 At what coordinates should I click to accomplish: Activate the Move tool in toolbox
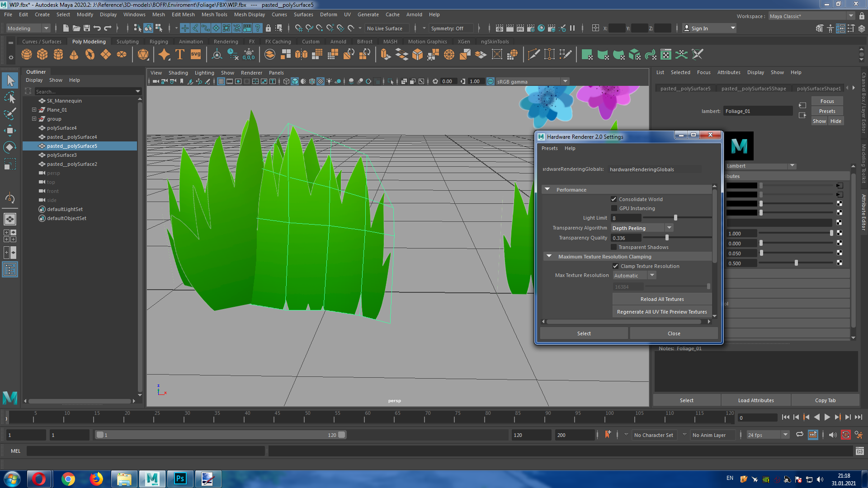(9, 131)
